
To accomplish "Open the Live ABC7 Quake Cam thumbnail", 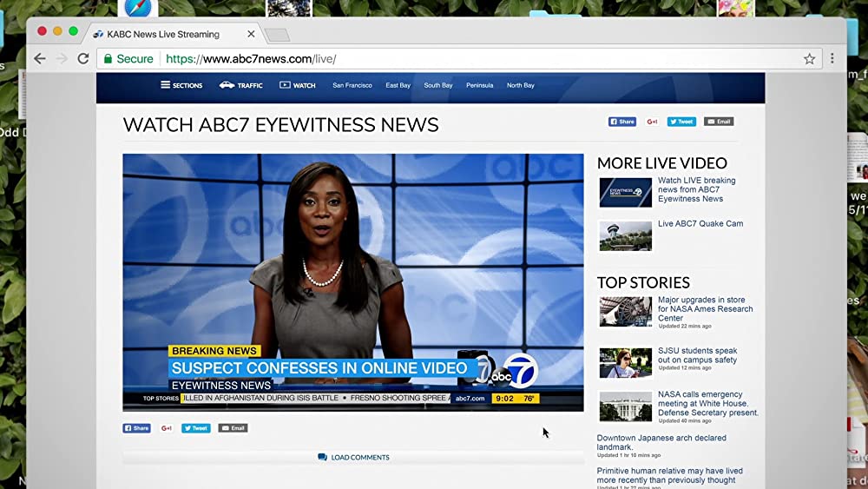I will (x=626, y=236).
